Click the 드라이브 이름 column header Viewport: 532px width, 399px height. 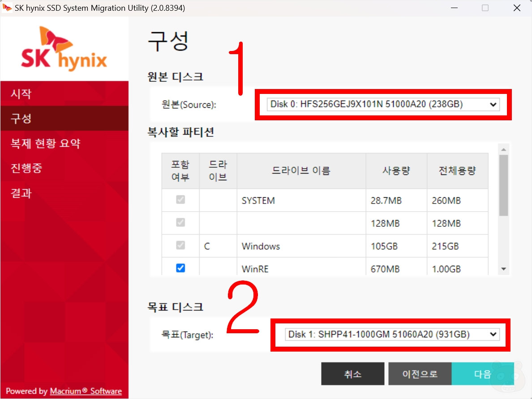[x=301, y=171]
